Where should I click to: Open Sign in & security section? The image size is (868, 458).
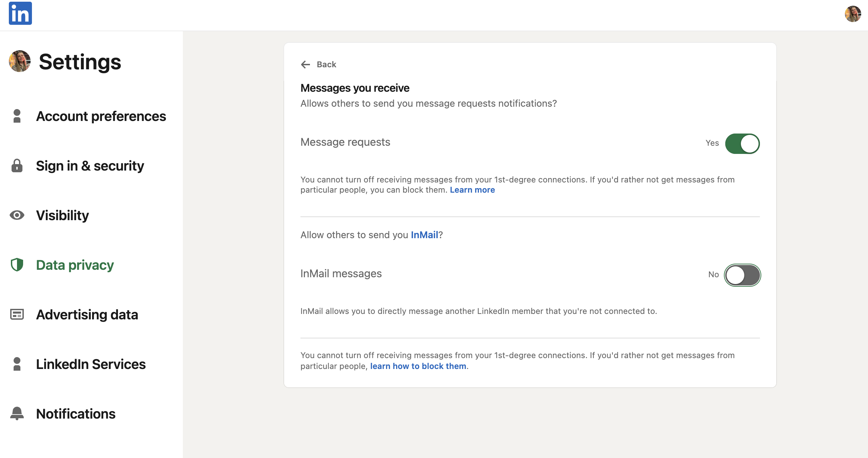point(90,166)
